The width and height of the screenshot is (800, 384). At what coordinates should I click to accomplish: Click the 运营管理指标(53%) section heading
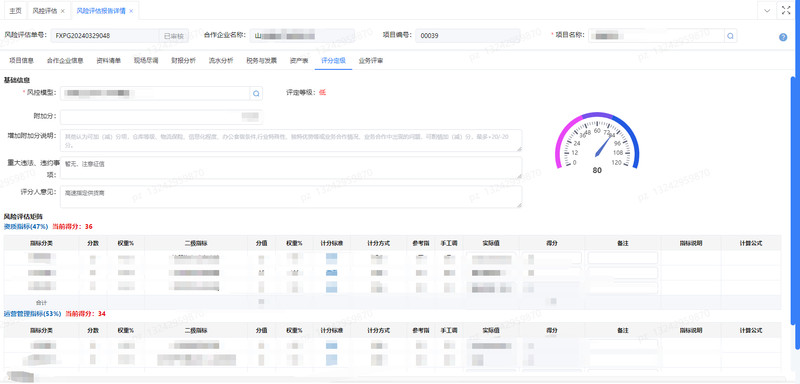[x=33, y=314]
